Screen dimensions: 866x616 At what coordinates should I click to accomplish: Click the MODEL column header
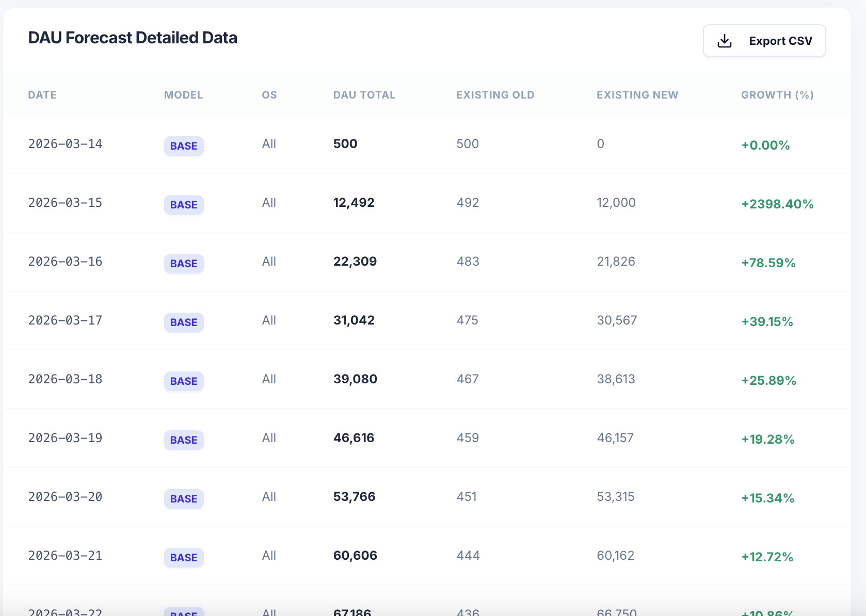click(x=183, y=95)
